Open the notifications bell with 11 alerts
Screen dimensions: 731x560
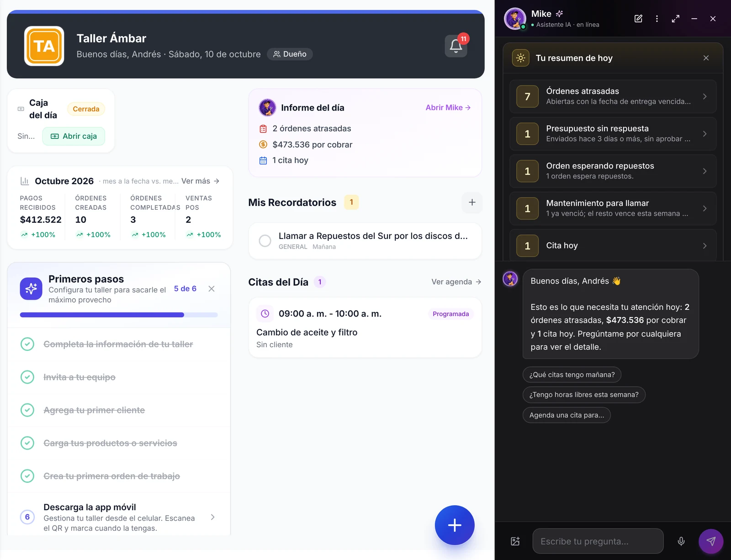(x=456, y=46)
